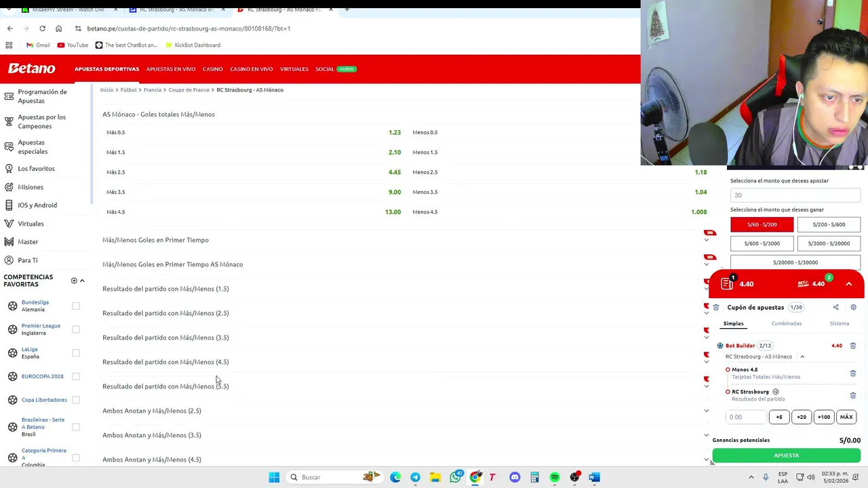Open the CASINO EN VIVO menu item
This screenshot has width=868, height=488.
click(251, 69)
